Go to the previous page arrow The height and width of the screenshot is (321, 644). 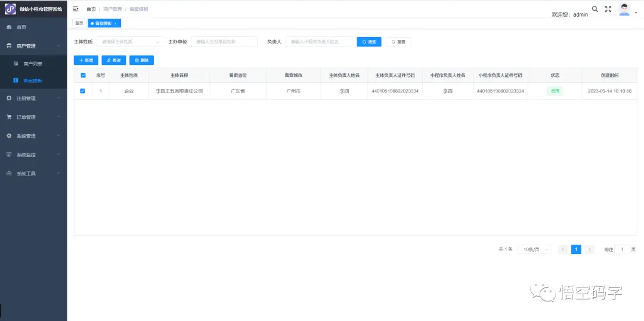563,249
